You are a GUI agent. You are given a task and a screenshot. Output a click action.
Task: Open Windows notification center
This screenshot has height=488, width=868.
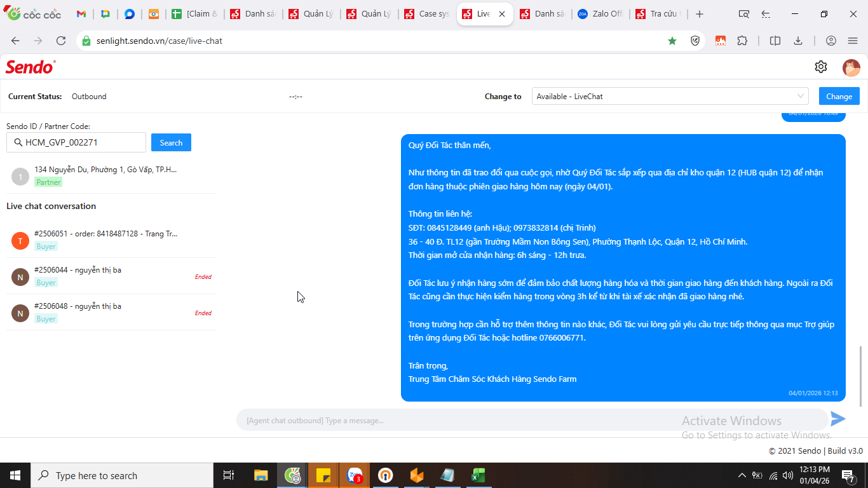pos(848,475)
